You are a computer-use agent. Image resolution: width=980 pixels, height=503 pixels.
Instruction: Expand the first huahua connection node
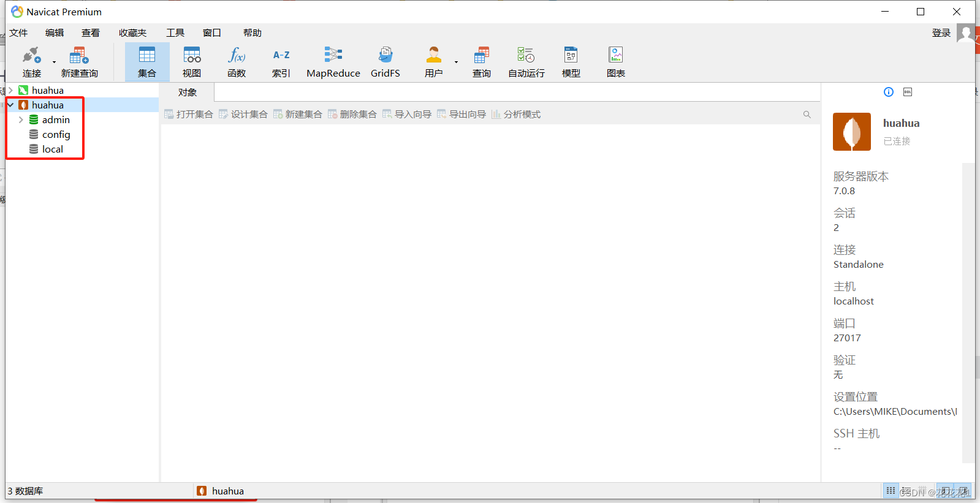(10, 90)
